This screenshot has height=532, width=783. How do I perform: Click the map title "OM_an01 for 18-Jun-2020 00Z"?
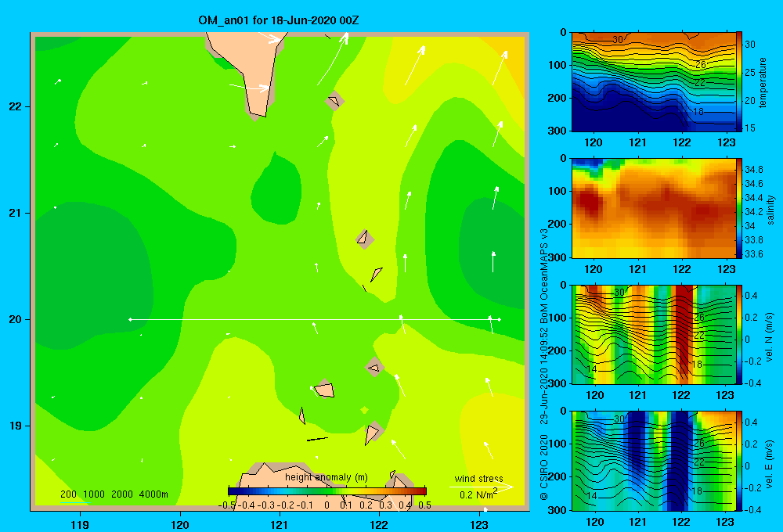(278, 20)
